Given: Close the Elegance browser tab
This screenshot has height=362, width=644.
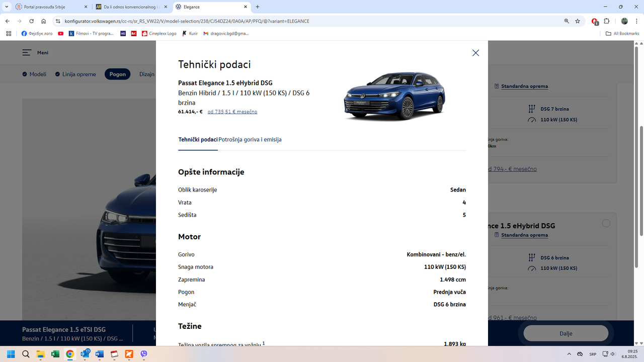Looking at the screenshot, I should coord(246,7).
